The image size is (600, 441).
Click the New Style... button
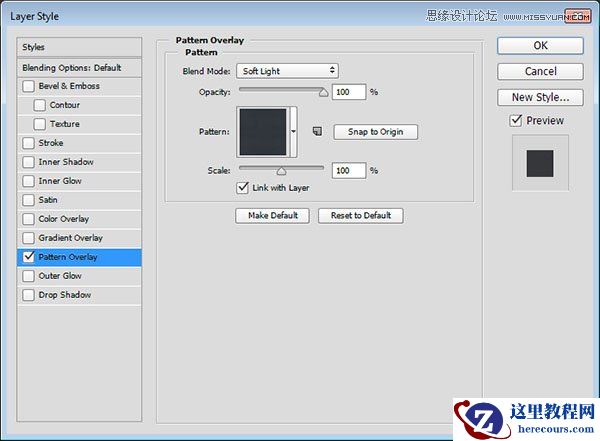pyautogui.click(x=540, y=97)
